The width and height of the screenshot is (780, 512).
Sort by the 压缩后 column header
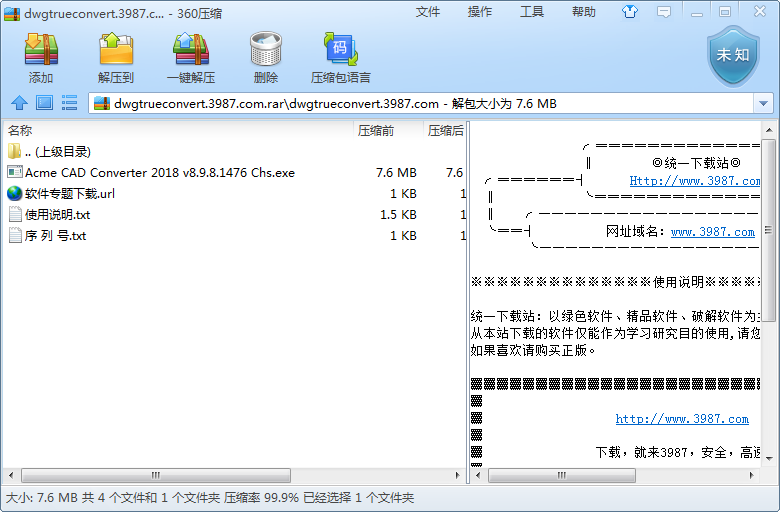coord(445,130)
